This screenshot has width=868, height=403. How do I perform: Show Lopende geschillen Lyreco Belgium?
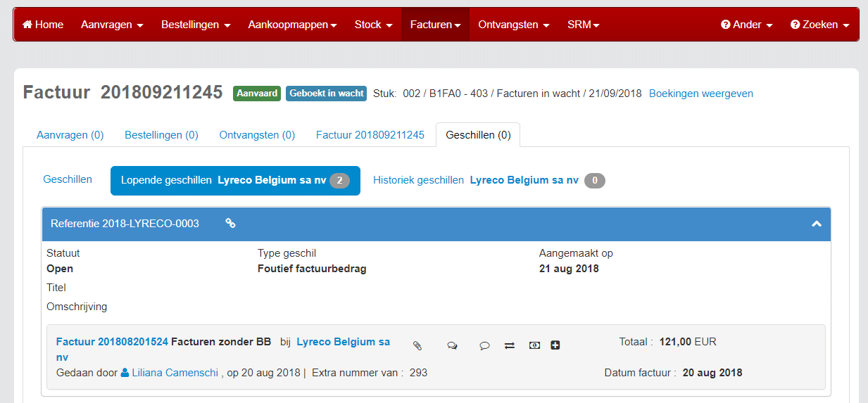[235, 181]
